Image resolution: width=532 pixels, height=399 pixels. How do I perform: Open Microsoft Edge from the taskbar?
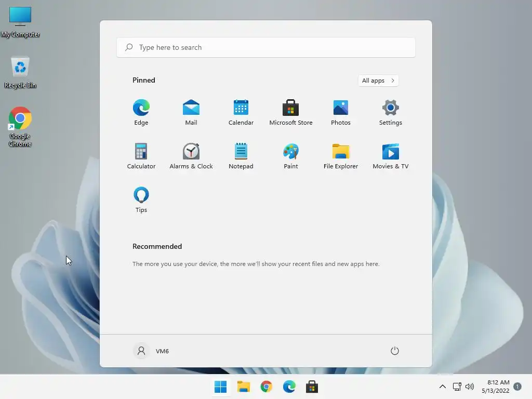coord(289,387)
